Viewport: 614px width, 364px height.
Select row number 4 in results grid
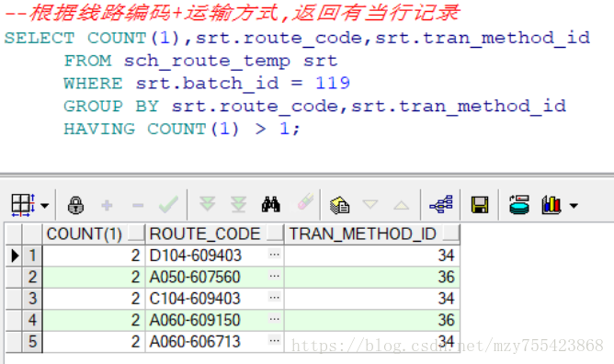[32, 320]
